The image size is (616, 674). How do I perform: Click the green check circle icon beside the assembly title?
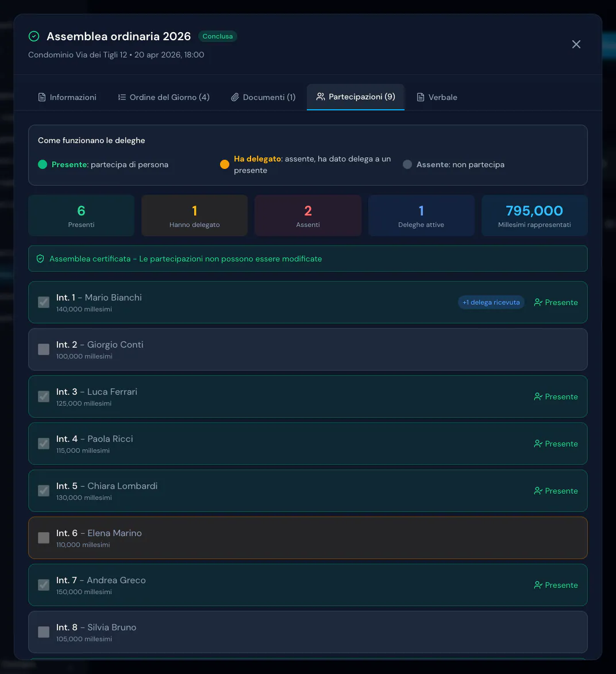pos(34,37)
